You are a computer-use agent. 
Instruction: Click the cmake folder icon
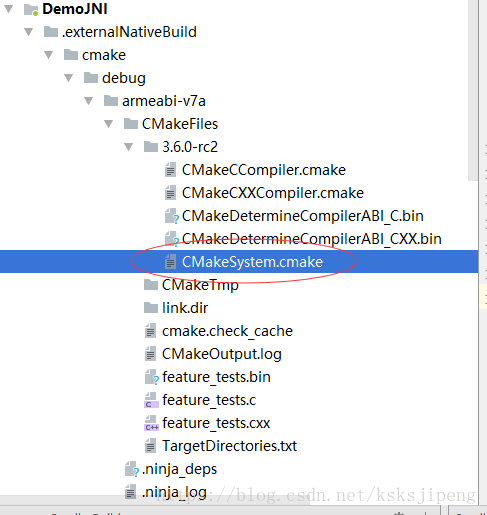pos(71,55)
